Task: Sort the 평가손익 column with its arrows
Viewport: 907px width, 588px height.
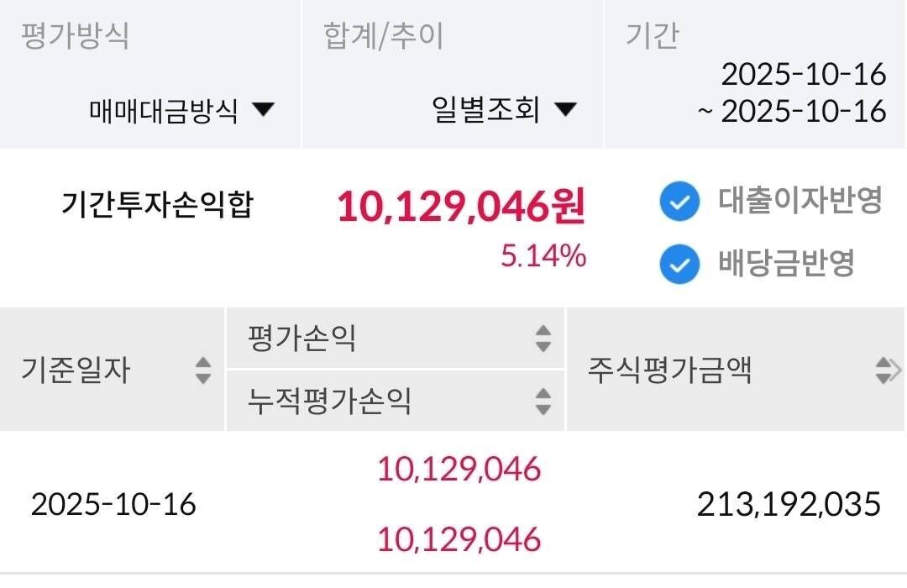Action: coord(544,339)
